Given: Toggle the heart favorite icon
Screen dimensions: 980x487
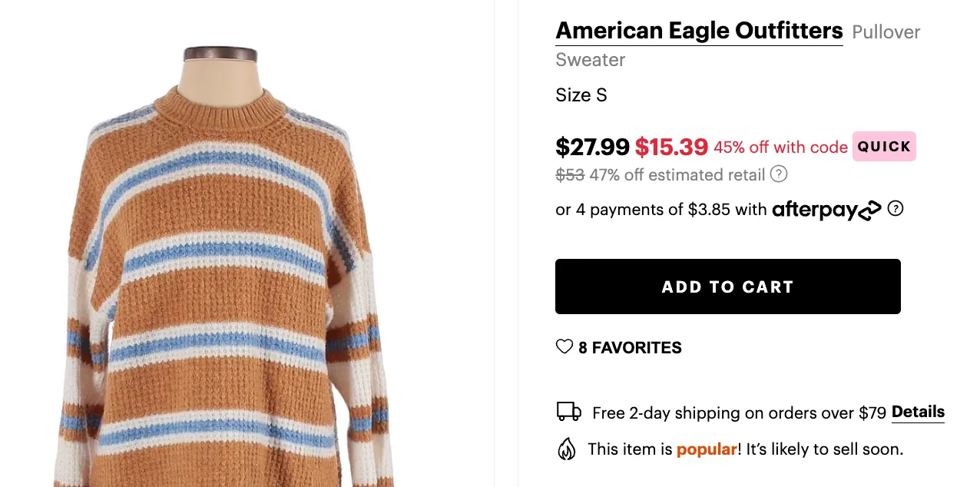Looking at the screenshot, I should click(564, 347).
